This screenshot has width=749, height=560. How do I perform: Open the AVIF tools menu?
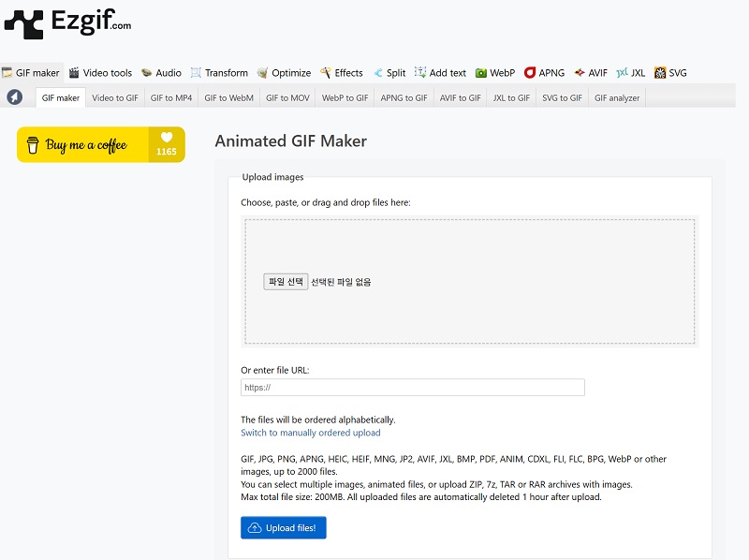(x=591, y=73)
